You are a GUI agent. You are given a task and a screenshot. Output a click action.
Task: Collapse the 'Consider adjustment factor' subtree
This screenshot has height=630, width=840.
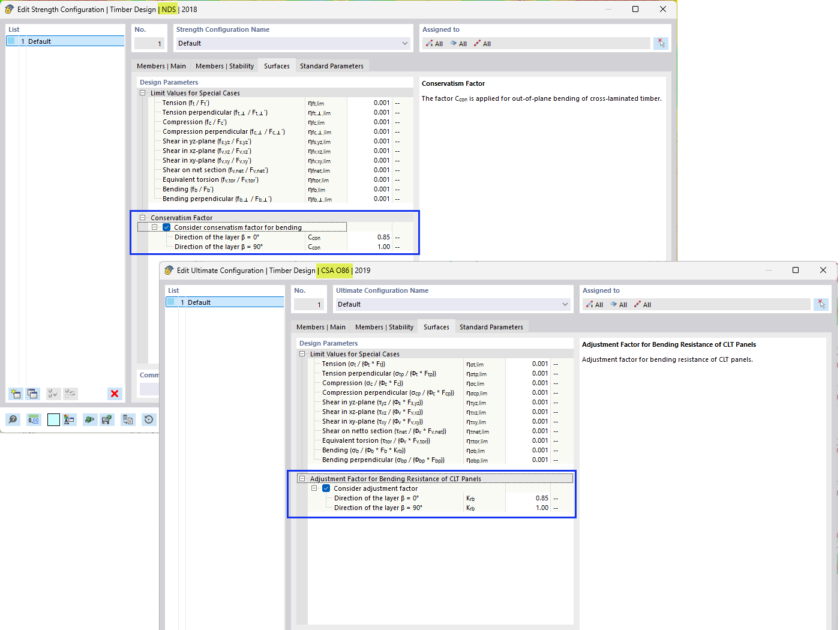(x=314, y=488)
